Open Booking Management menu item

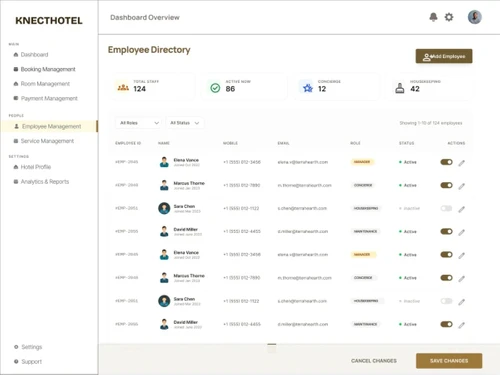[x=48, y=69]
